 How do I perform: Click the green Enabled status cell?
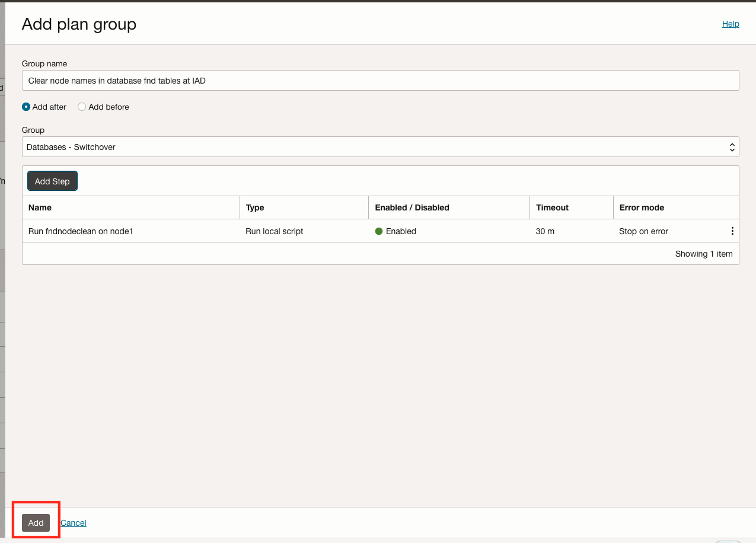pos(449,231)
